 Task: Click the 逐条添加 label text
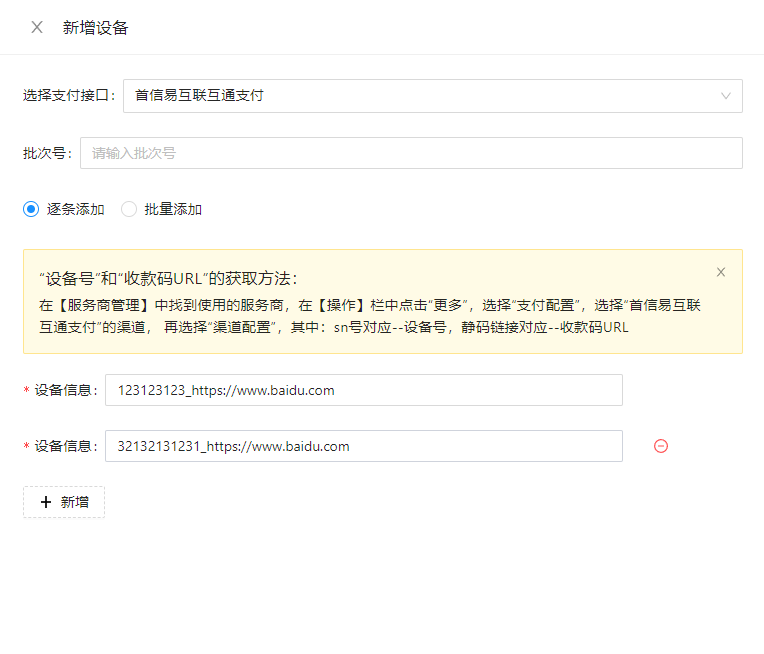pos(75,209)
